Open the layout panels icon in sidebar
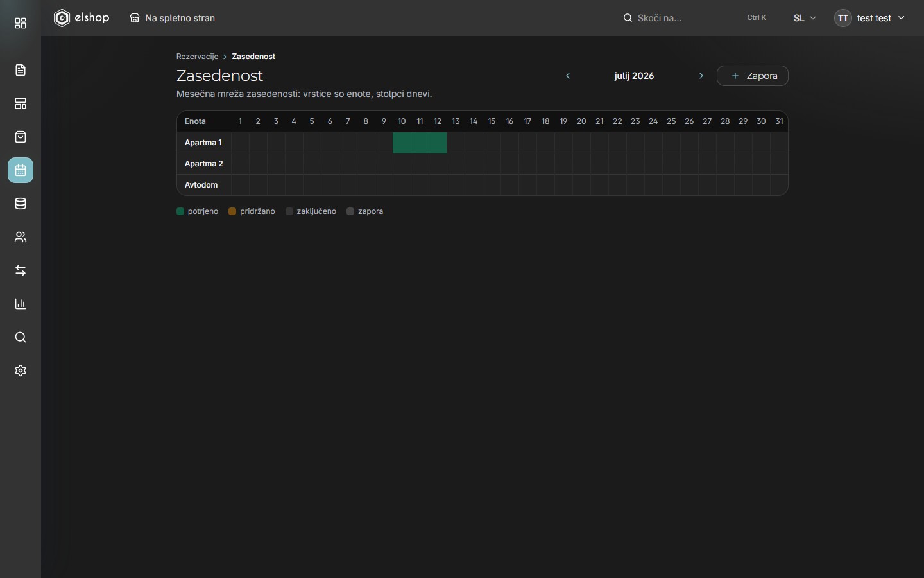924x578 pixels. click(x=21, y=103)
